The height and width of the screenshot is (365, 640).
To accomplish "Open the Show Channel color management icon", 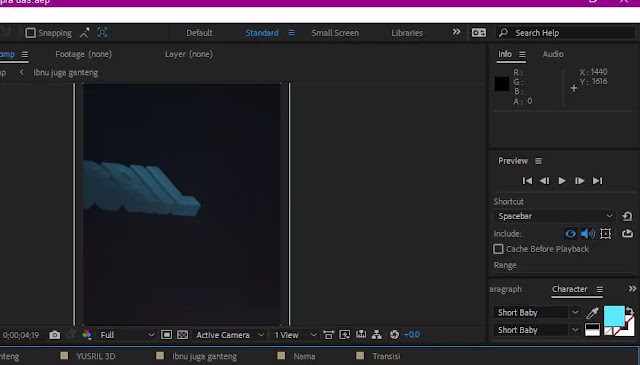I will click(x=87, y=335).
